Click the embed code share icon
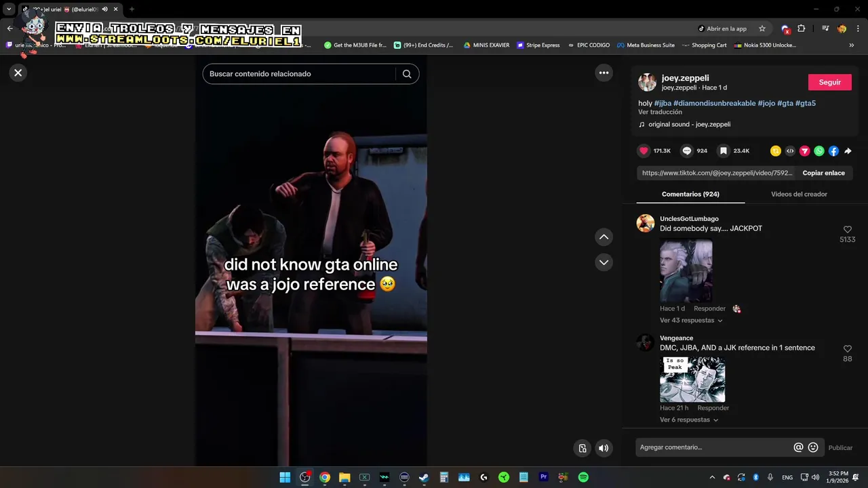The height and width of the screenshot is (488, 868). pos(790,151)
